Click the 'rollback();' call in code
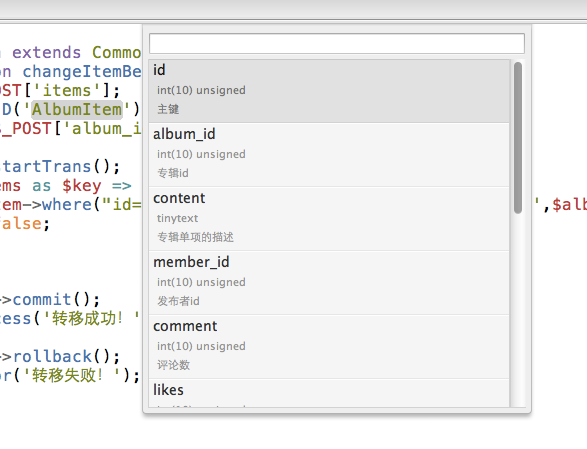 66,357
